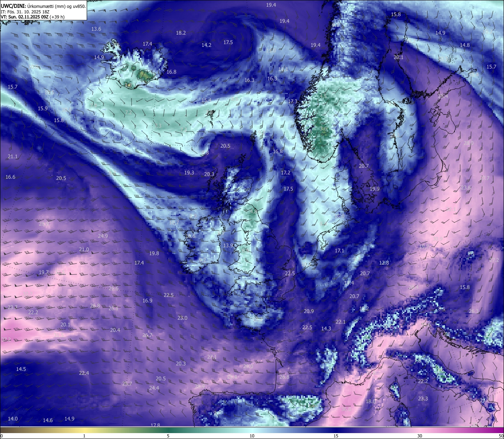
Task: Click the colorbar tick label 50
Action: (501, 436)
